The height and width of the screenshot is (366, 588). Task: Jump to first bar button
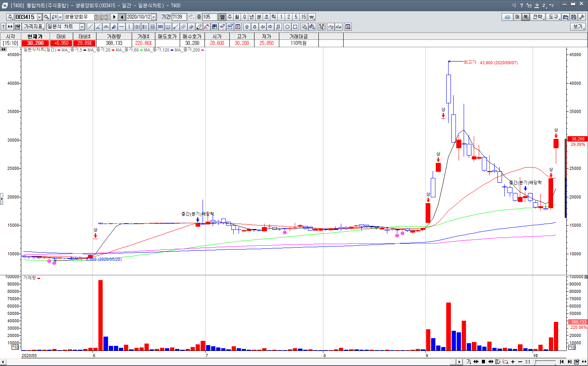(562, 362)
